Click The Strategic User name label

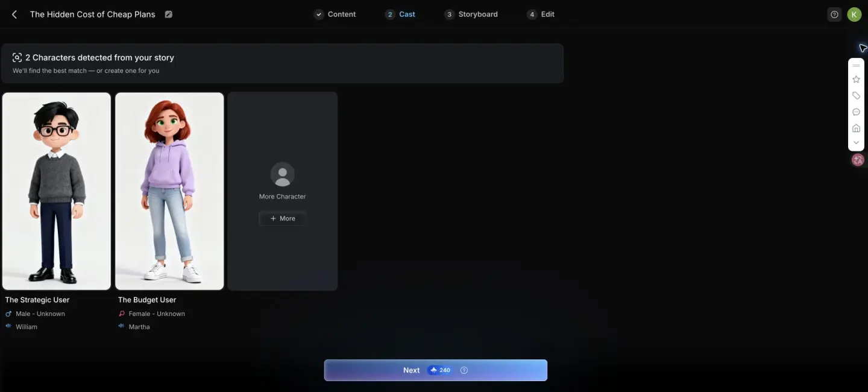pos(37,300)
